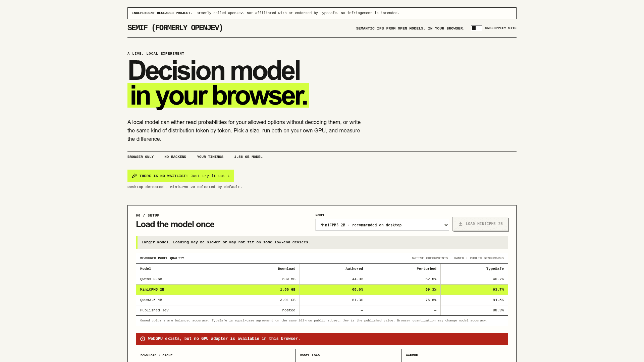Image resolution: width=644 pixels, height=362 pixels.
Task: Click the download icon in Load button
Action: (461, 224)
